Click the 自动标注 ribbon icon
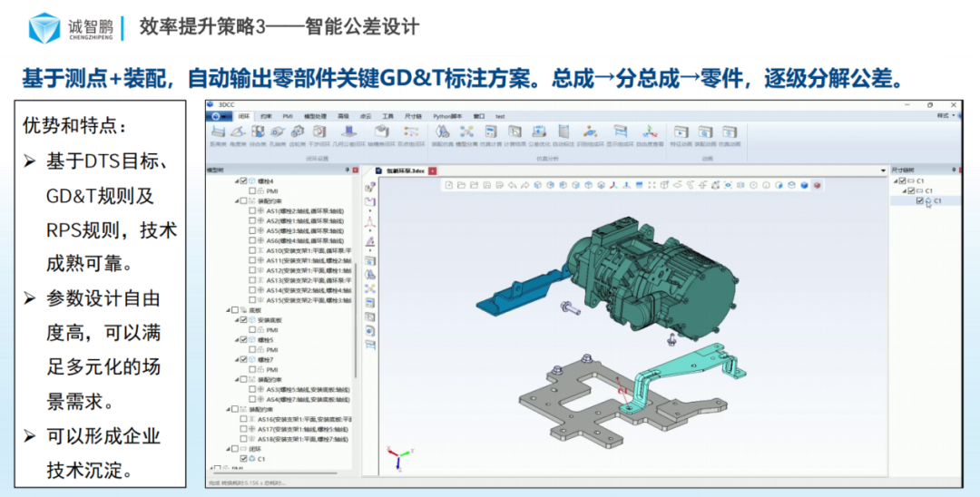Viewport: 980px width, 497px height. pos(563,132)
